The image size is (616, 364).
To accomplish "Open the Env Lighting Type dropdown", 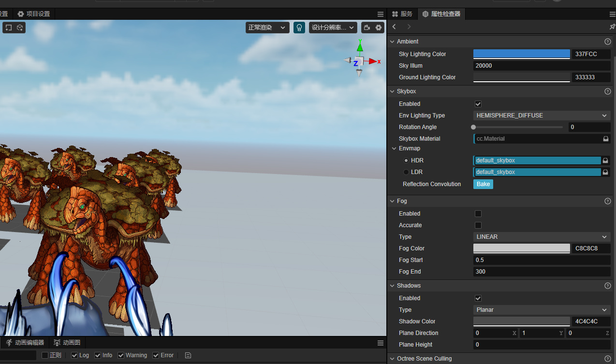I will [542, 116].
